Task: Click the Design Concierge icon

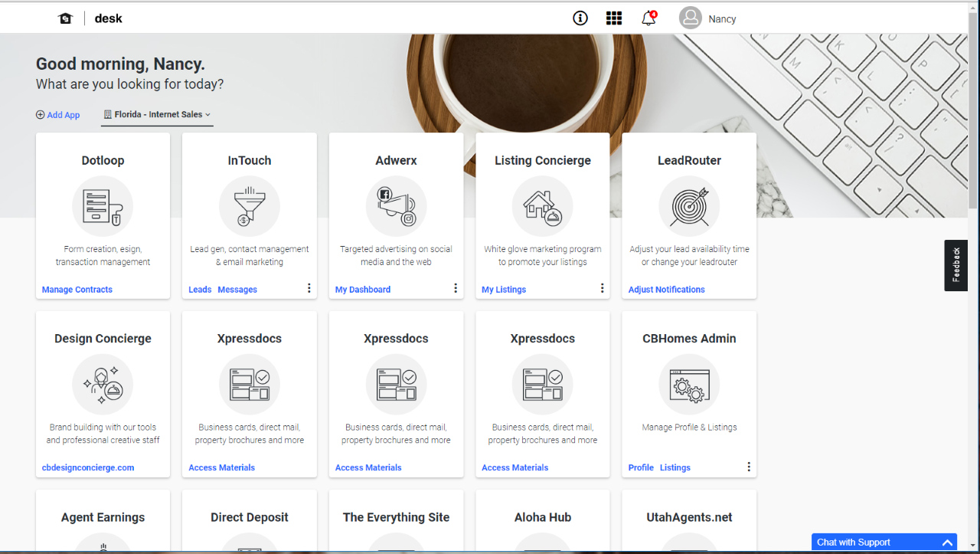Action: (103, 384)
